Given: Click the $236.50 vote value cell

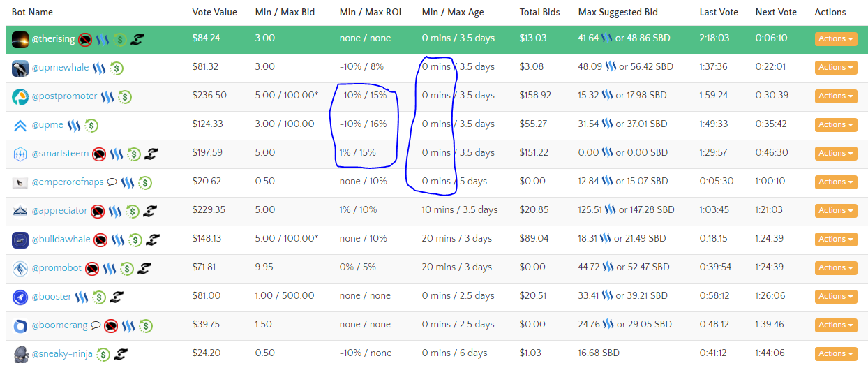Looking at the screenshot, I should click(x=209, y=96).
